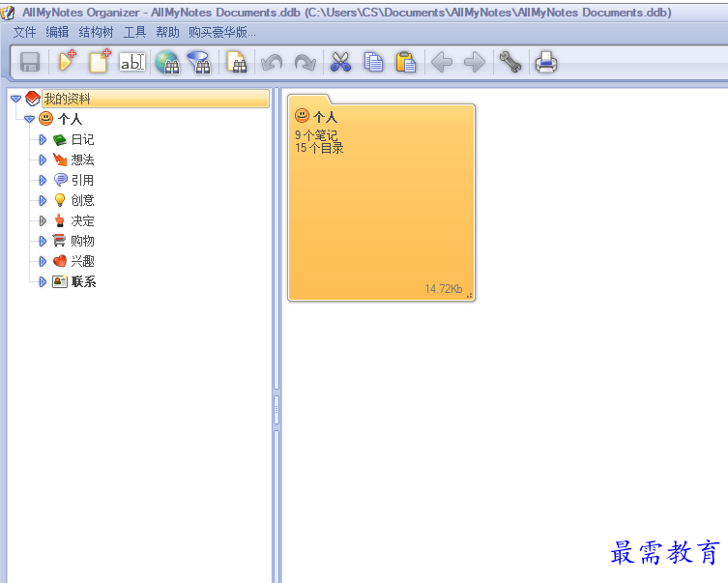Open the 文件 menu
The width and height of the screenshot is (728, 583).
tap(24, 32)
